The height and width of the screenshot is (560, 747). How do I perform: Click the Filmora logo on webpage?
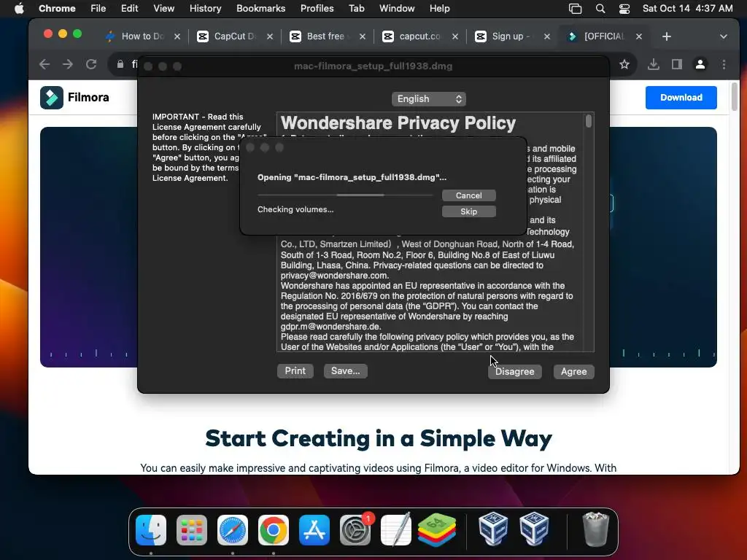click(75, 97)
